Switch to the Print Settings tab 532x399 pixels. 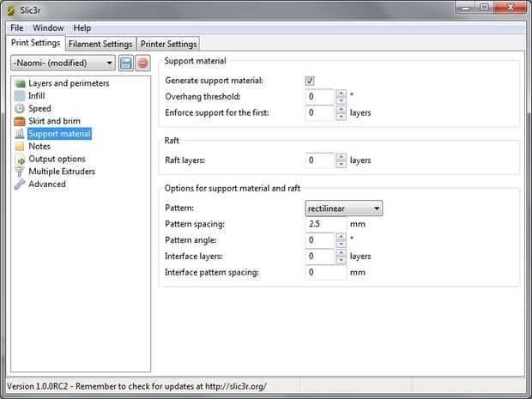(x=36, y=43)
